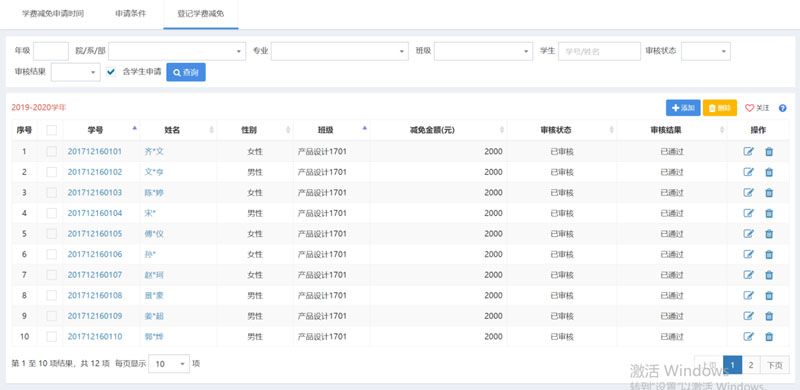Open the 院/系/部 dropdown
The width and height of the screenshot is (800, 390).
177,51
